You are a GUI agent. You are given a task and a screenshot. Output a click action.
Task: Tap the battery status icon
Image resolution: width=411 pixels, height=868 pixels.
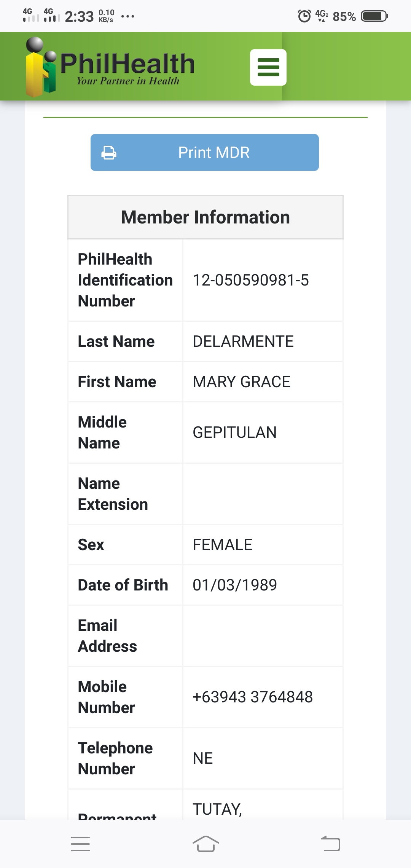coord(374,16)
